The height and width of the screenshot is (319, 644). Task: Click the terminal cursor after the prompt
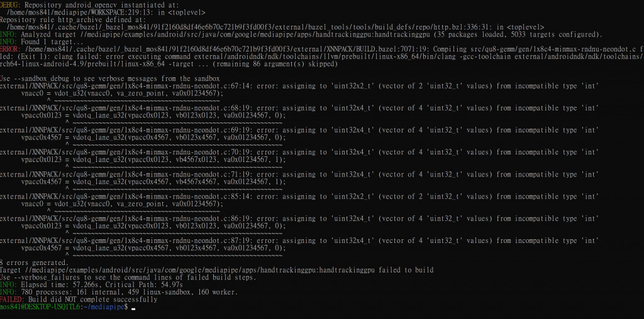[133, 308]
